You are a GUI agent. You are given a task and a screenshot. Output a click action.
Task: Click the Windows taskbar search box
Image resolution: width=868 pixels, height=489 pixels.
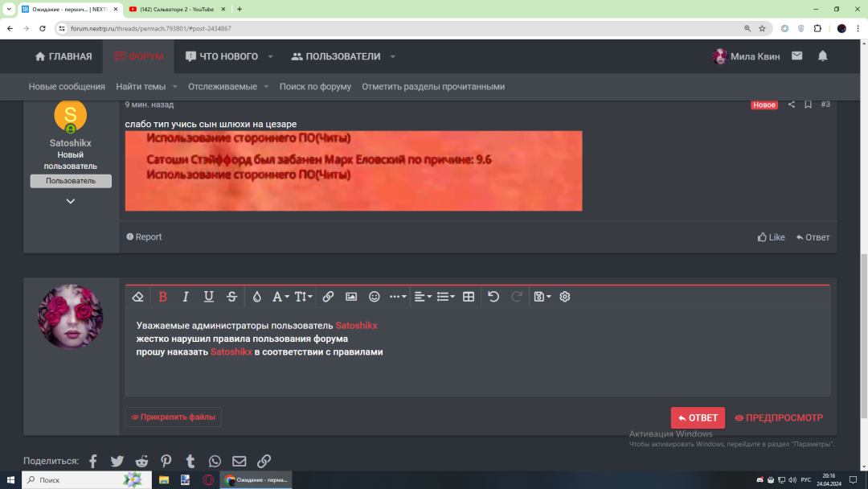tap(76, 480)
